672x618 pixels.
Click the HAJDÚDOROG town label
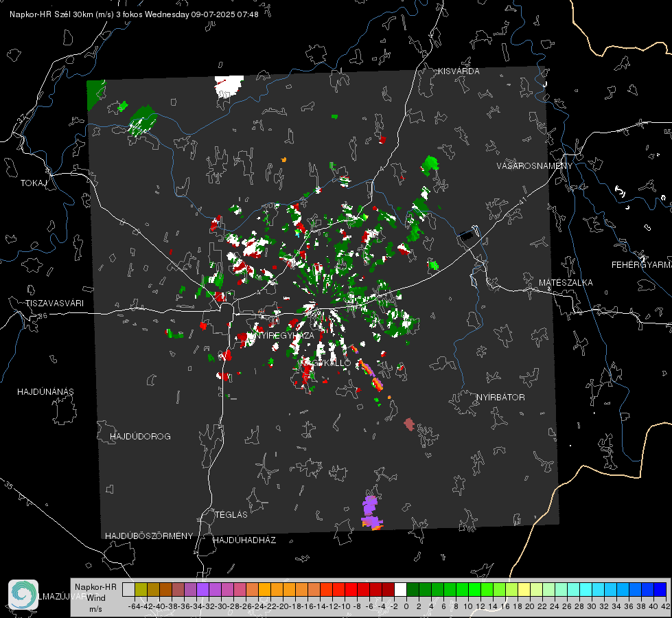click(140, 437)
